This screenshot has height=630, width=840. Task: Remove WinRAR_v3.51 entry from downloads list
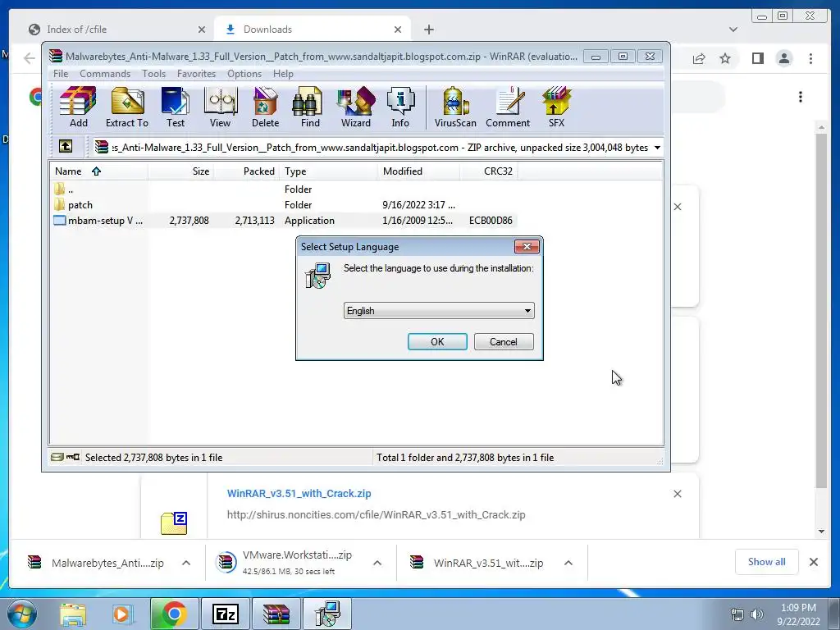(677, 493)
